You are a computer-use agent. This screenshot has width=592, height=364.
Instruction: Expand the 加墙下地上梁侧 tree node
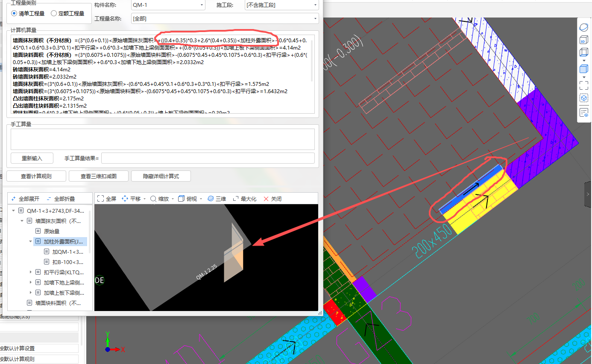click(30, 282)
